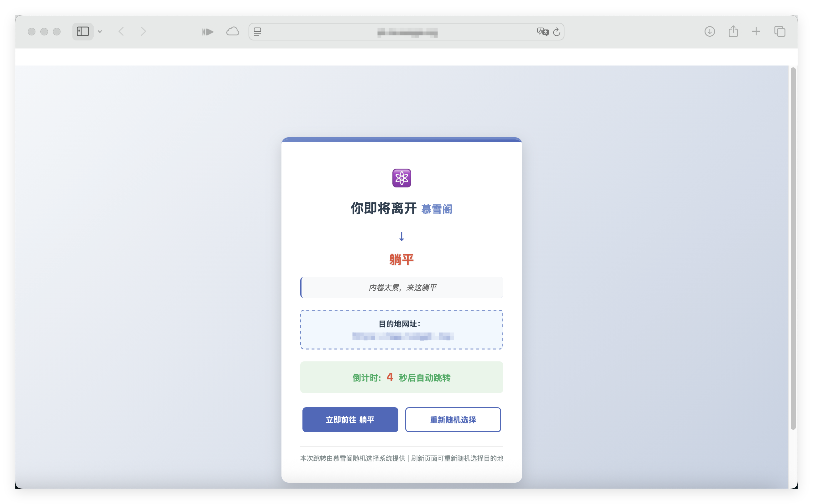Reload the current page
This screenshot has width=813, height=504.
click(557, 32)
